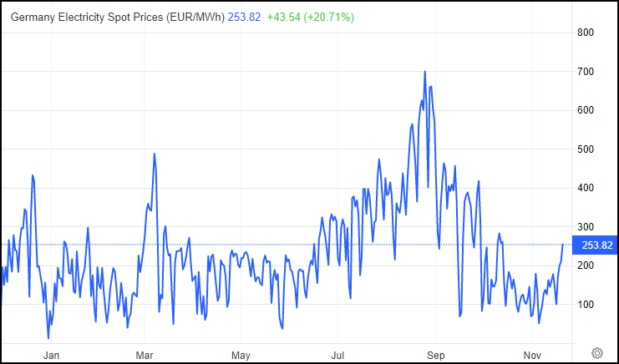This screenshot has width=619, height=364.
Task: Click the 700 price axis label
Action: tap(586, 72)
